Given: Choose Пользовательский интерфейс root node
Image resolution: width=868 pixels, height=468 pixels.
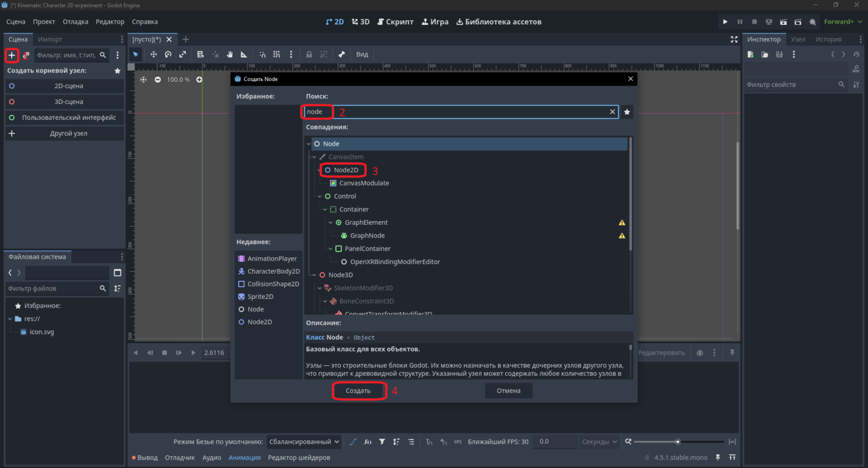Looking at the screenshot, I should click(x=64, y=118).
